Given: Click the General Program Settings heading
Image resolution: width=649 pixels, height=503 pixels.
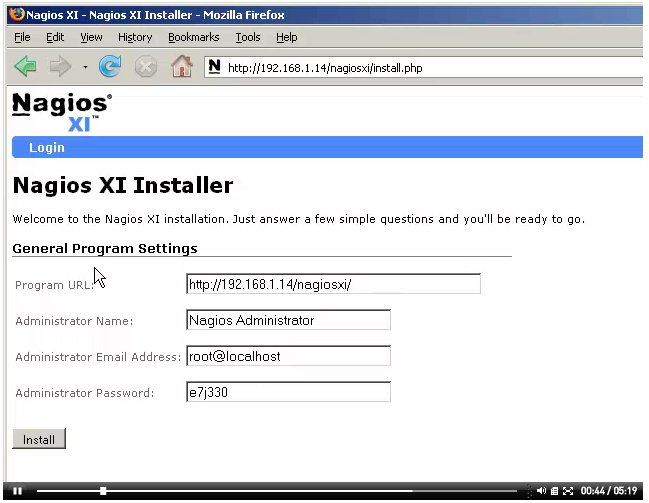Looking at the screenshot, I should coord(105,248).
